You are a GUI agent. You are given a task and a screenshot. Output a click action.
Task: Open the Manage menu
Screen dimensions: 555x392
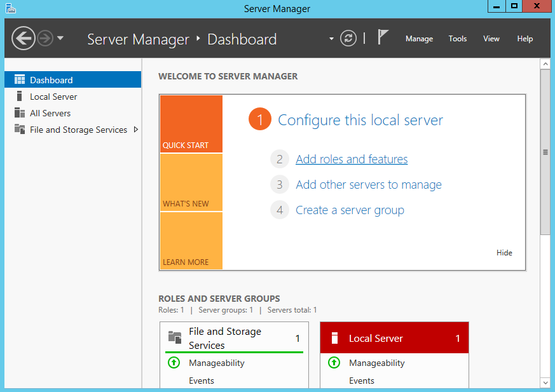[419, 39]
